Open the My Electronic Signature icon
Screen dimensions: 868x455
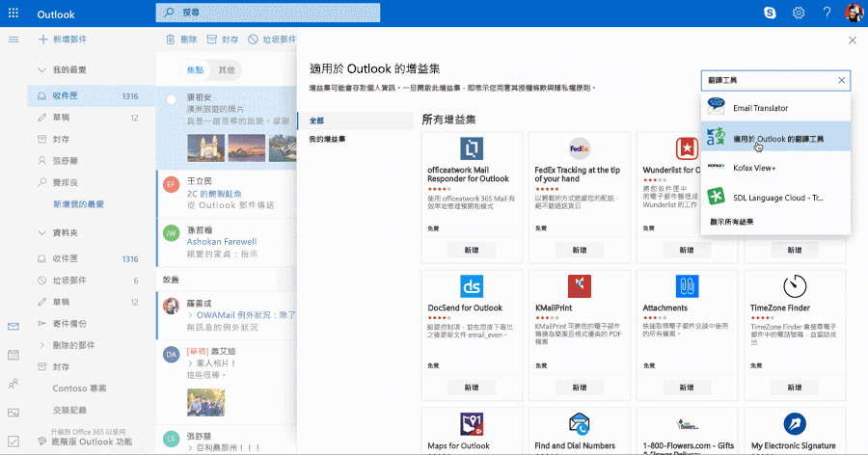pyautogui.click(x=795, y=424)
